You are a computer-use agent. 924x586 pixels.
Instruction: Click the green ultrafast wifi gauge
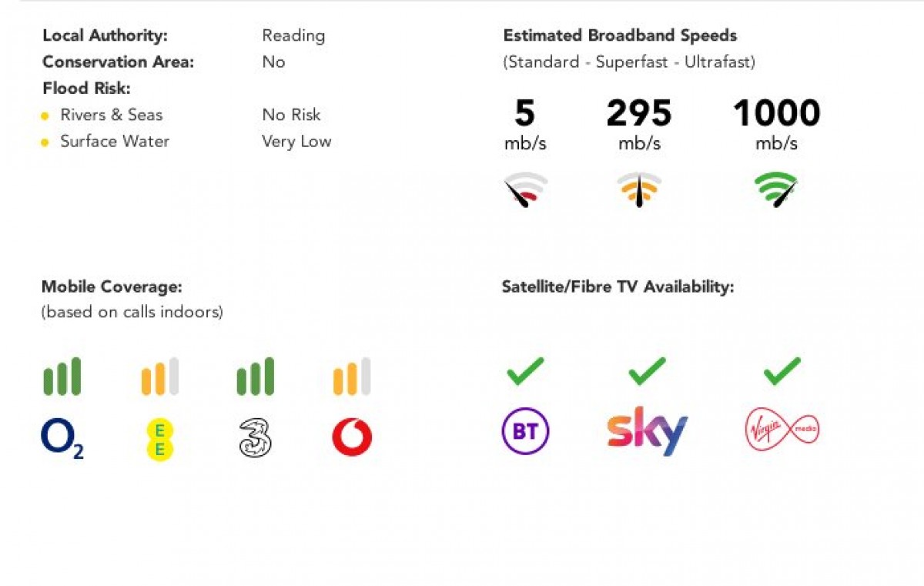point(776,190)
